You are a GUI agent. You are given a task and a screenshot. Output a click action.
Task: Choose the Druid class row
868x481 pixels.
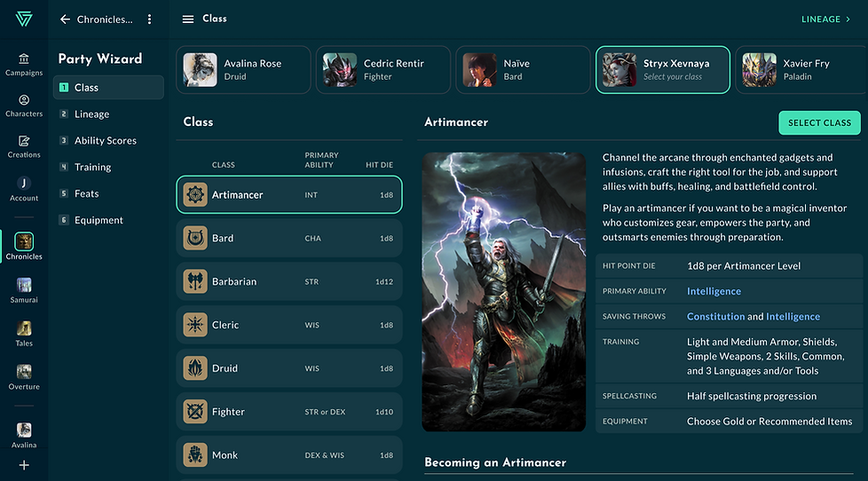pos(289,368)
